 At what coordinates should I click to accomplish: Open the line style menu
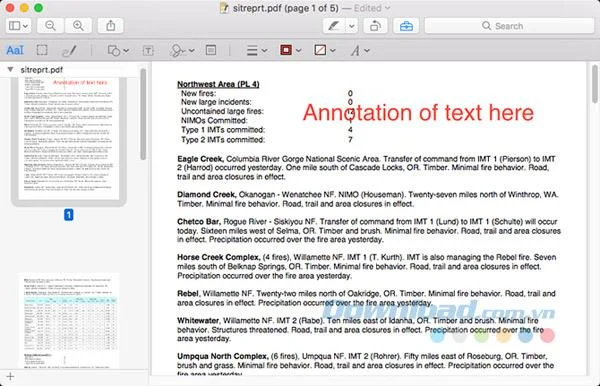(256, 50)
